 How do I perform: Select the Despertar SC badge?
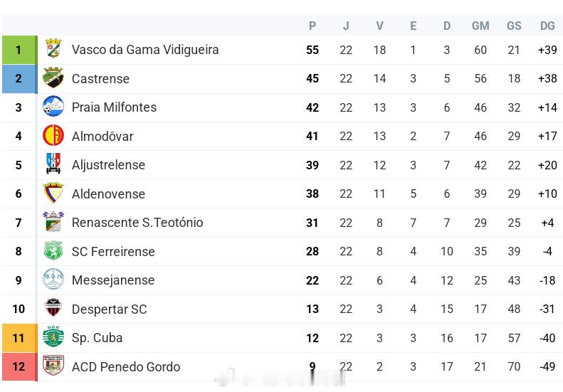pyautogui.click(x=53, y=308)
